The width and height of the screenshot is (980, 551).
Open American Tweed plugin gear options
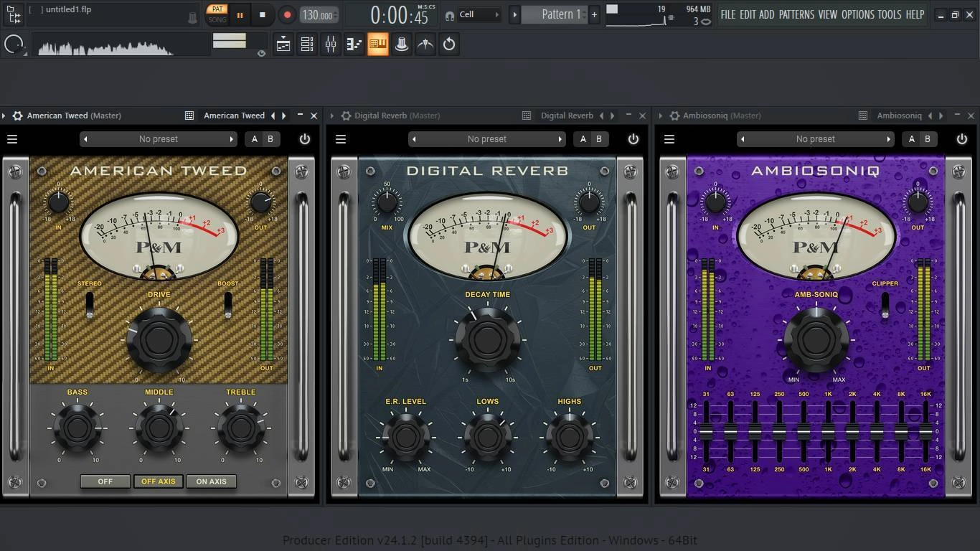(x=17, y=116)
